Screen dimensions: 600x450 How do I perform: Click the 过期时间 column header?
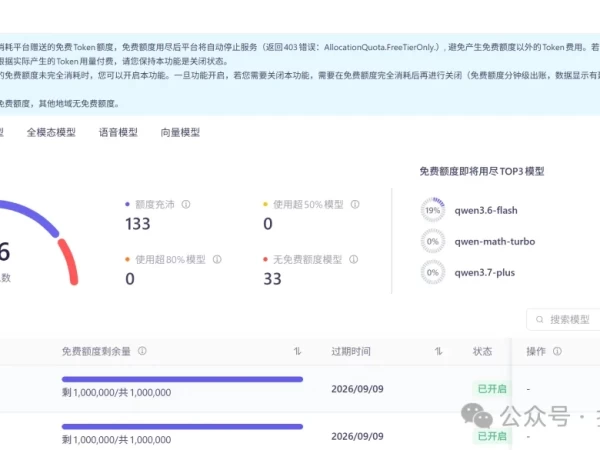351,351
